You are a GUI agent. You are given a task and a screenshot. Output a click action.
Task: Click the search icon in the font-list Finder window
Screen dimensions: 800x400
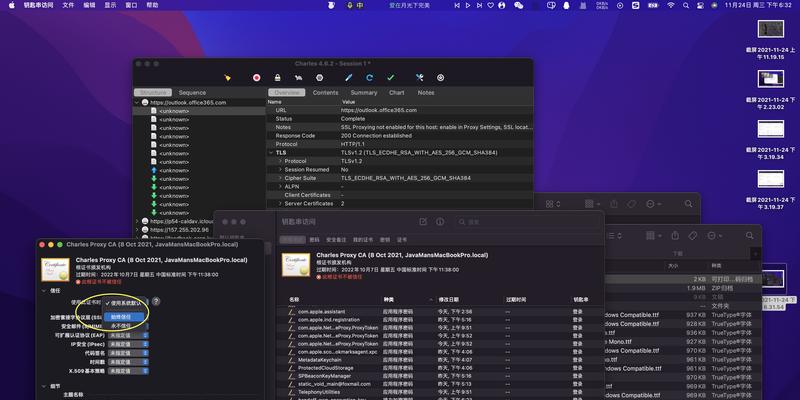[x=749, y=236]
